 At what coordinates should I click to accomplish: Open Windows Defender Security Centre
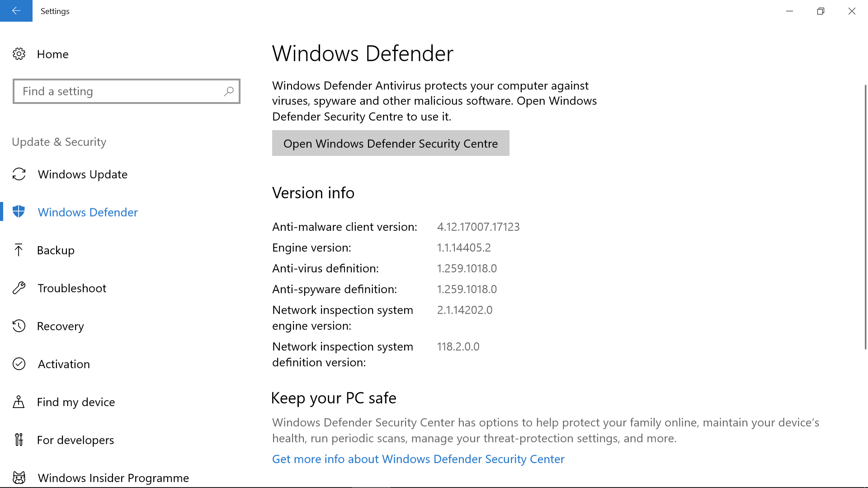(x=391, y=143)
